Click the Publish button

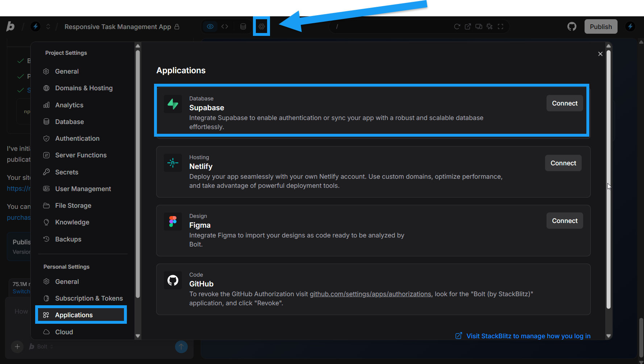tap(601, 26)
